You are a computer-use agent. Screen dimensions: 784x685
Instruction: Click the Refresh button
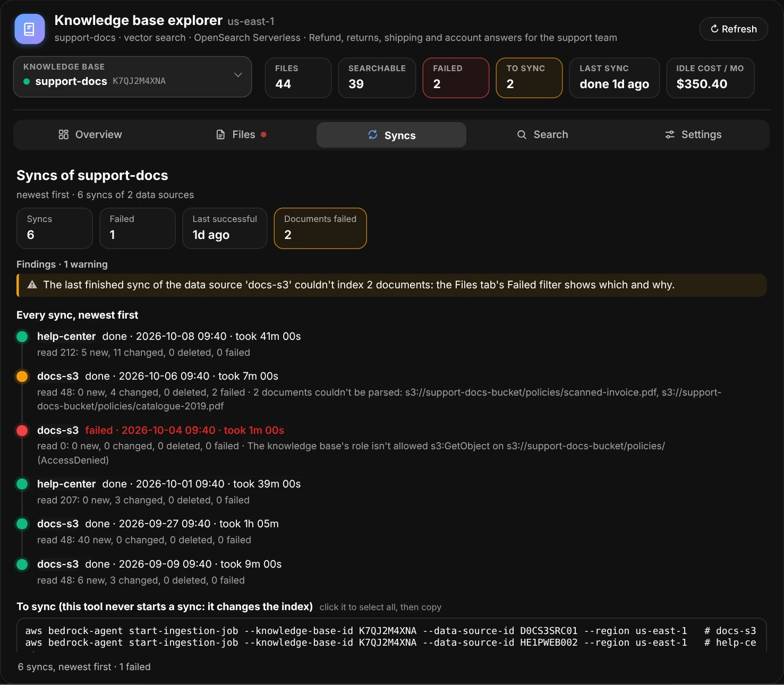pos(734,29)
